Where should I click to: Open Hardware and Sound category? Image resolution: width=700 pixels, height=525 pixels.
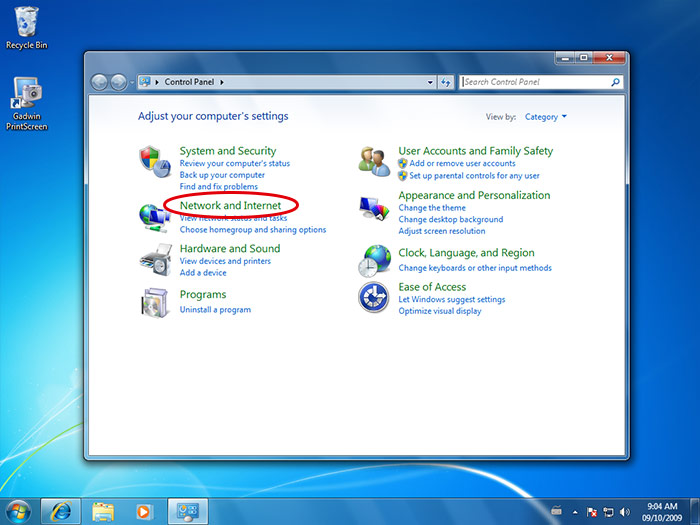click(x=230, y=249)
